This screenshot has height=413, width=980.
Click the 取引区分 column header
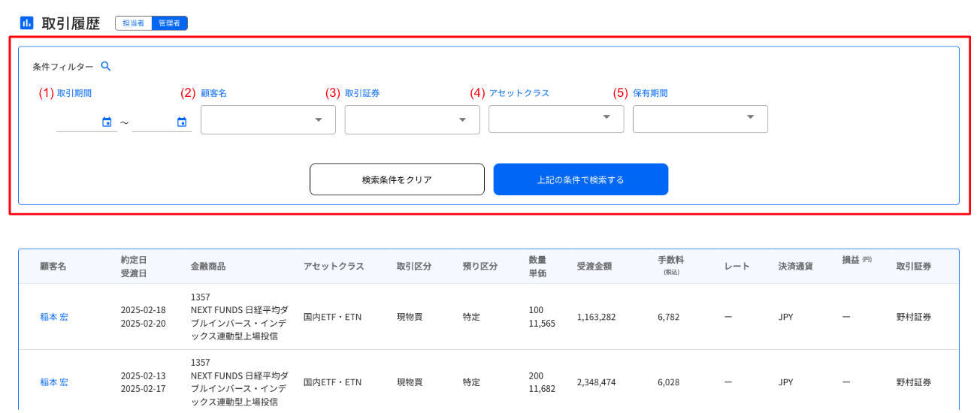(x=414, y=267)
